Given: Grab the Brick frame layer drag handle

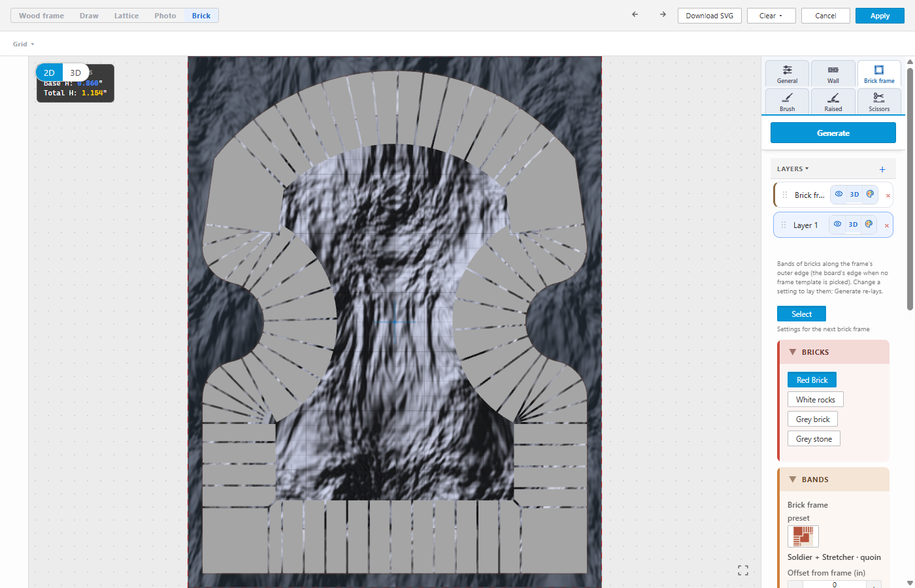Looking at the screenshot, I should click(785, 195).
